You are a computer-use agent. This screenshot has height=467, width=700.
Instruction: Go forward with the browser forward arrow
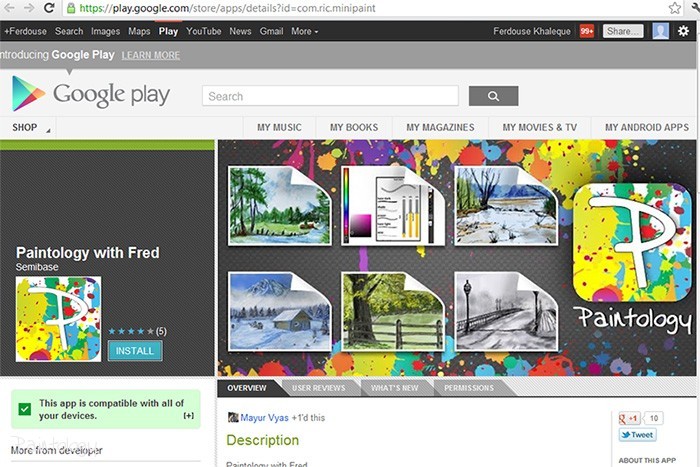pos(29,8)
